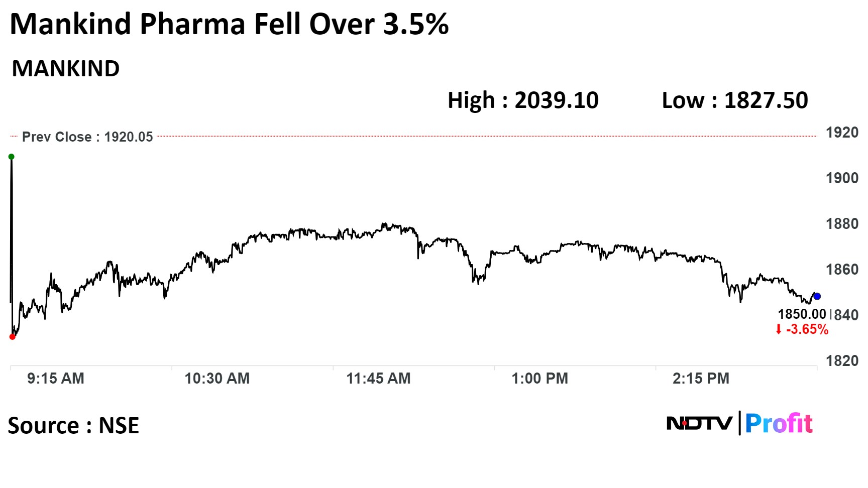Click the Prev Close : 1920.05 label
The height and width of the screenshot is (488, 868).
(x=87, y=137)
